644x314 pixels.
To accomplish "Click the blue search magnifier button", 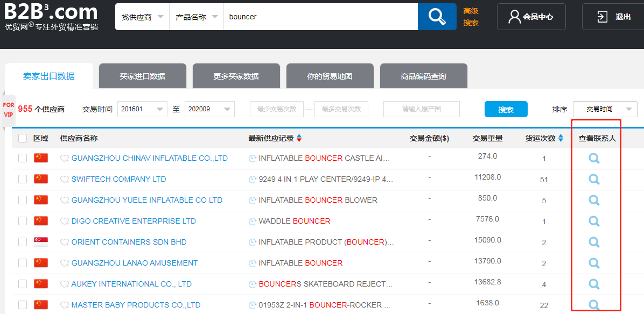I will (437, 16).
